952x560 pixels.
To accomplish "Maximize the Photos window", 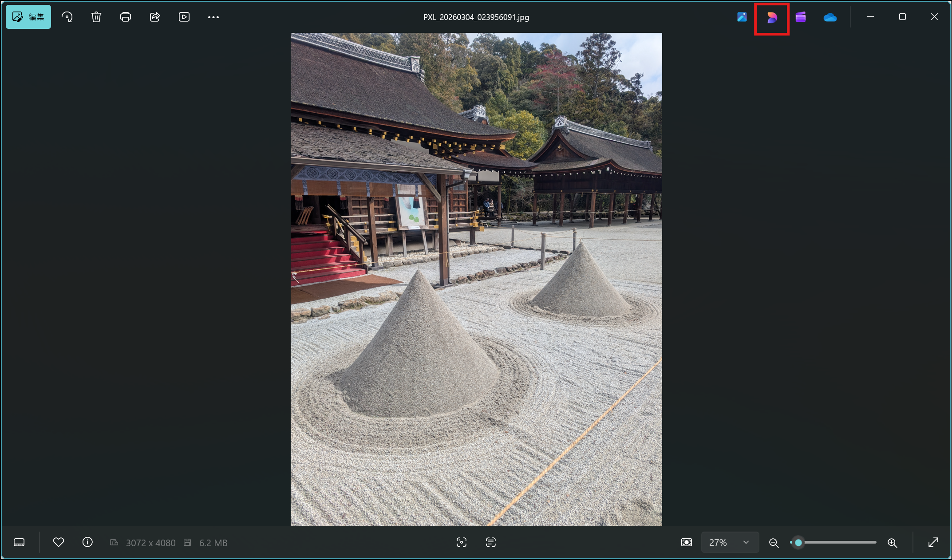I will (x=902, y=17).
